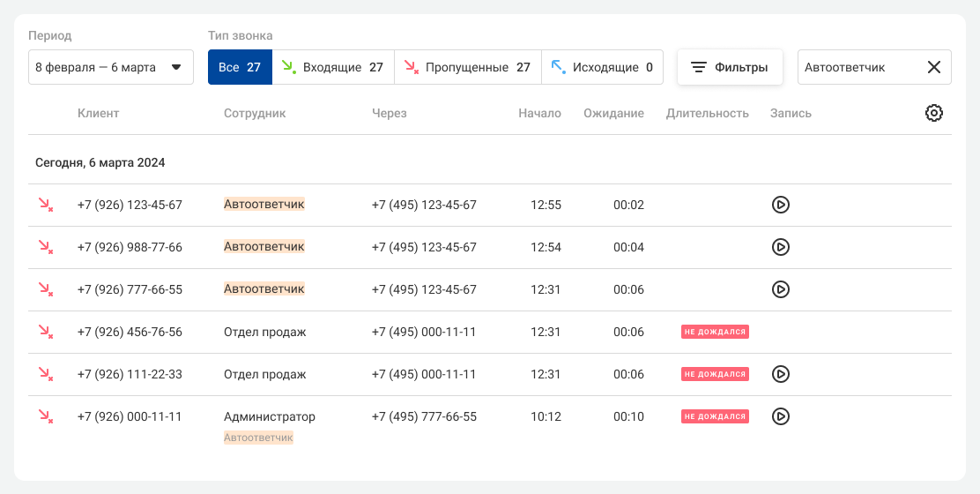Image resolution: width=980 pixels, height=494 pixels.
Task: Switch to Входящие 27 calls tab
Action: coord(333,67)
